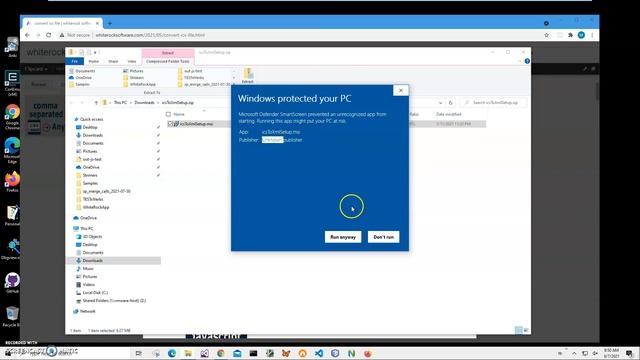The image size is (640, 360).
Task: Select This PC in navigation pane
Action: tap(83, 229)
